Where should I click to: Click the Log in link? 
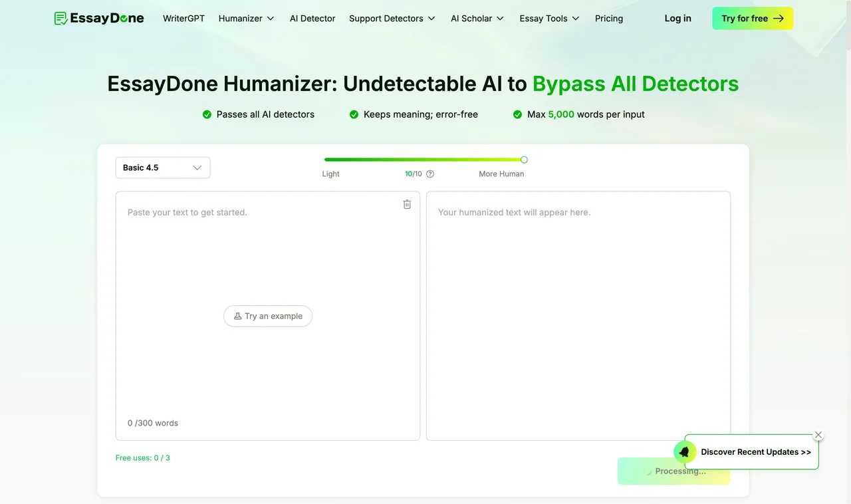click(x=678, y=19)
